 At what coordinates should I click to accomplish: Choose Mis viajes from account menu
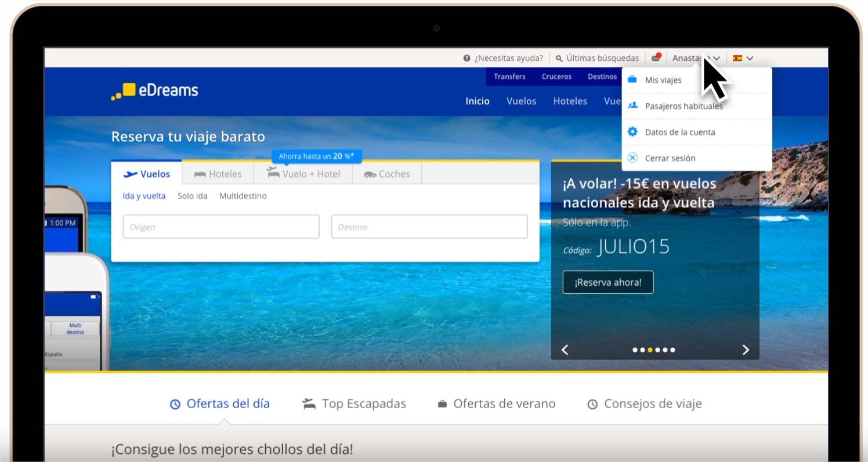click(697, 80)
